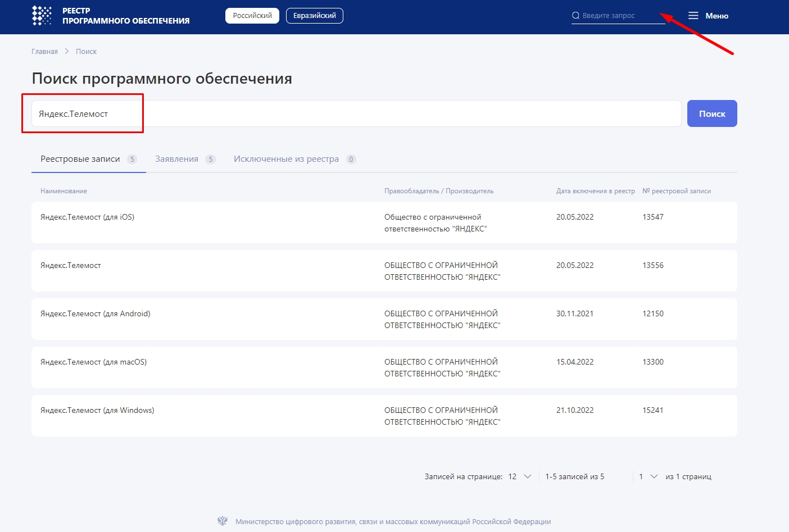
Task: Click the blue Поиск button
Action: point(712,113)
